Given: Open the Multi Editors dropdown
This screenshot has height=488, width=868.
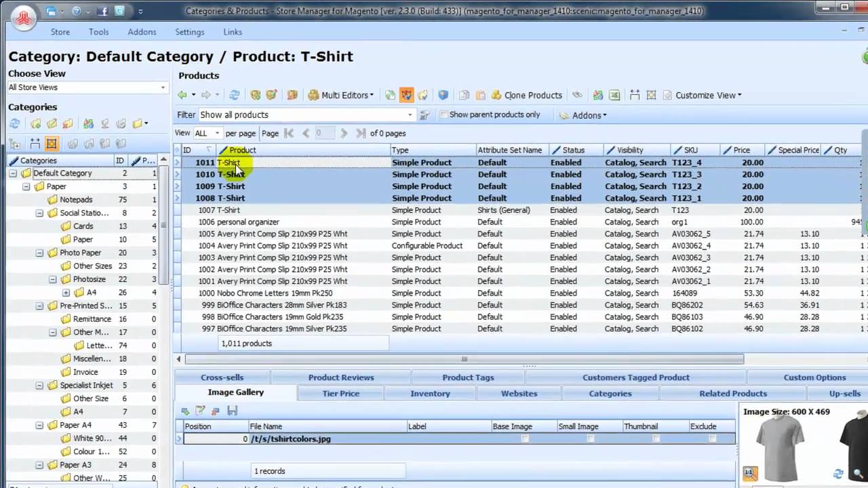Looking at the screenshot, I should pos(341,96).
